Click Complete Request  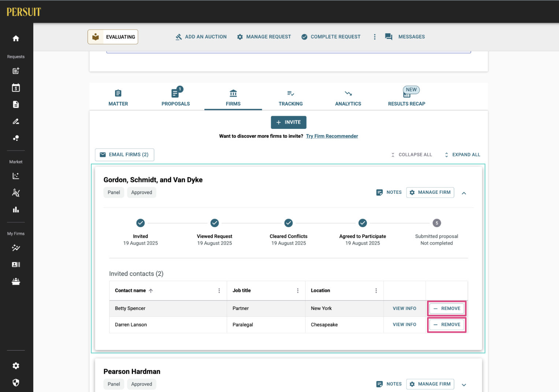[331, 37]
